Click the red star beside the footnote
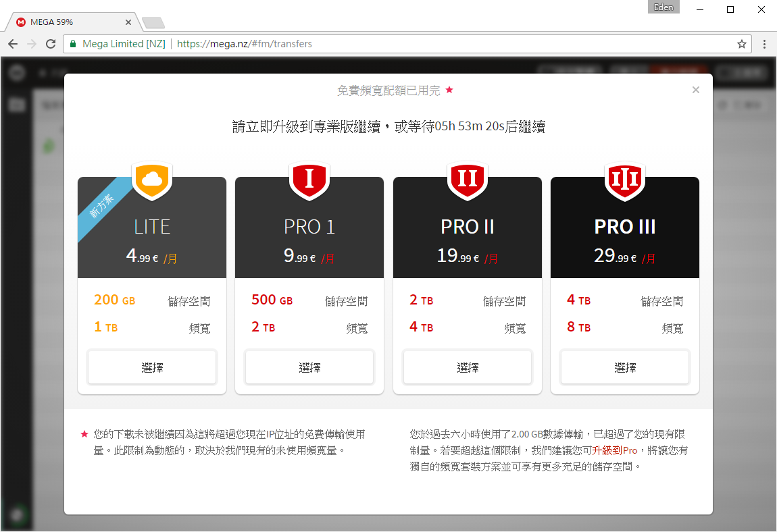Image resolution: width=777 pixels, height=532 pixels. click(x=84, y=434)
